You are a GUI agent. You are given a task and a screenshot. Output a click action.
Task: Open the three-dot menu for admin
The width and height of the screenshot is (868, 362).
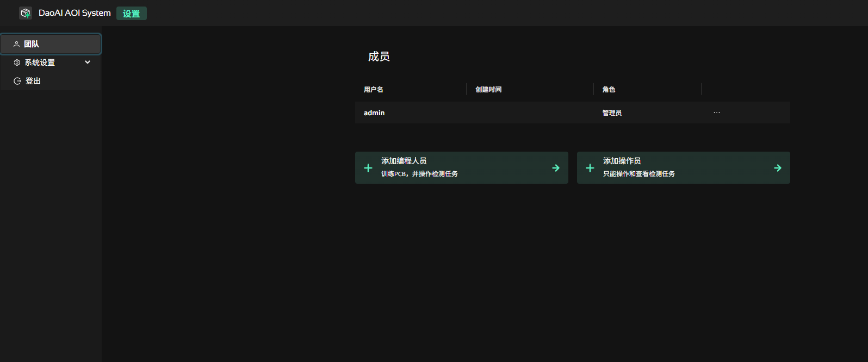(716, 113)
